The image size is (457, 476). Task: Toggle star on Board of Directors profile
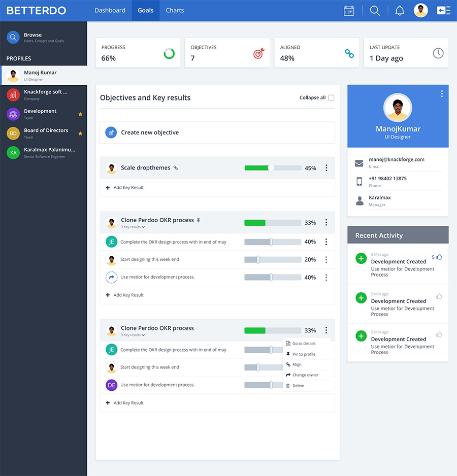(x=80, y=133)
